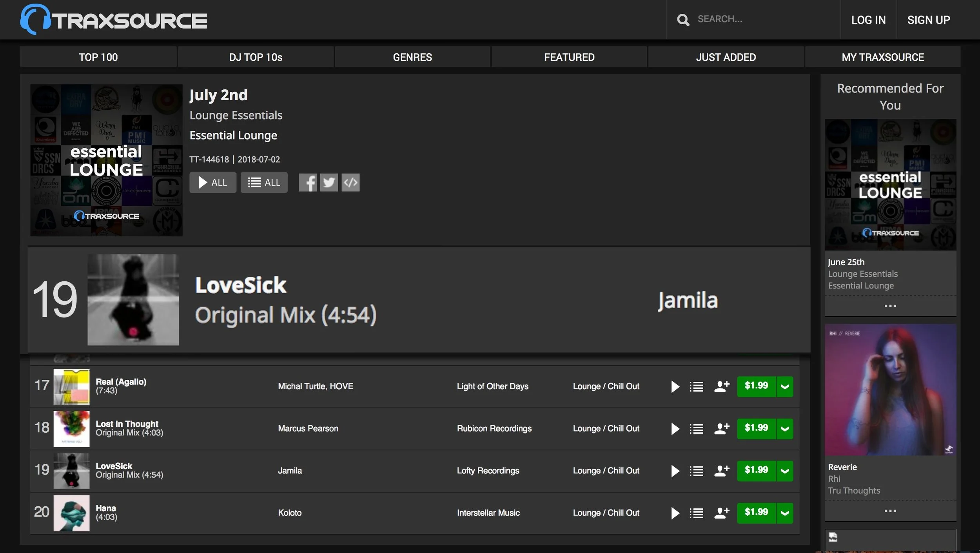Click LoveSick title in featured banner

click(x=241, y=285)
